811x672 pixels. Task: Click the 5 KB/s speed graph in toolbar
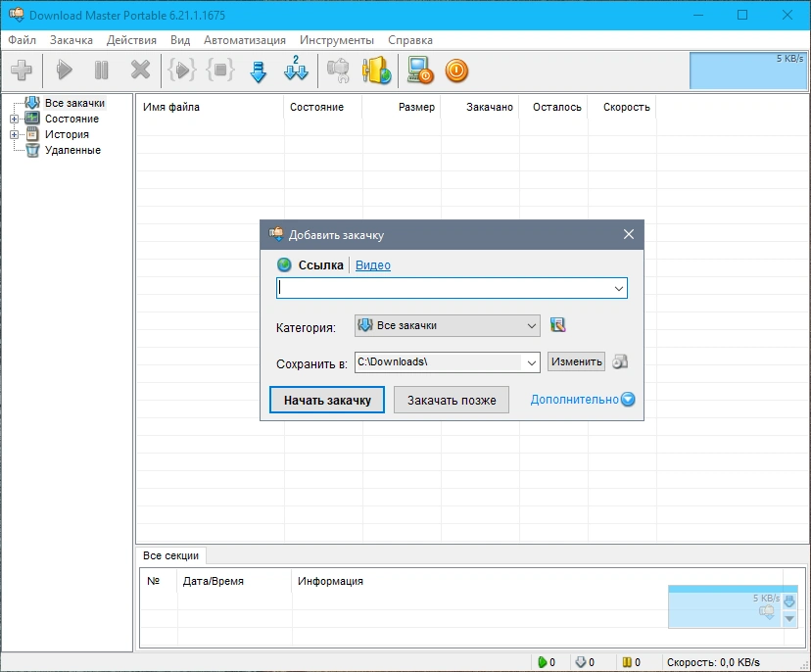[x=748, y=71]
